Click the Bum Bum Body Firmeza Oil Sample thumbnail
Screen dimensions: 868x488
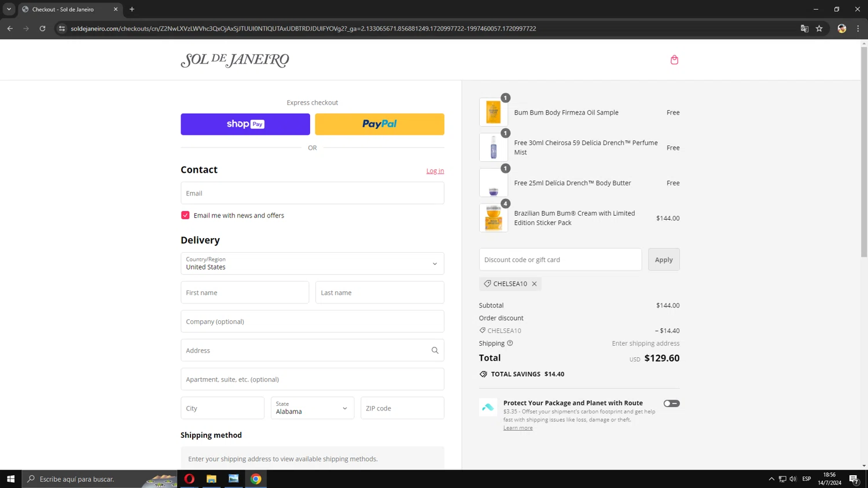click(494, 112)
